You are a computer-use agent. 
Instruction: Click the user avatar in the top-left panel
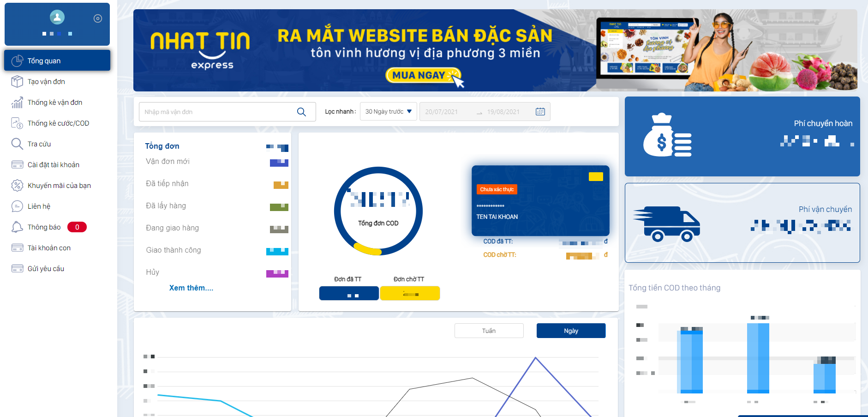click(x=56, y=18)
